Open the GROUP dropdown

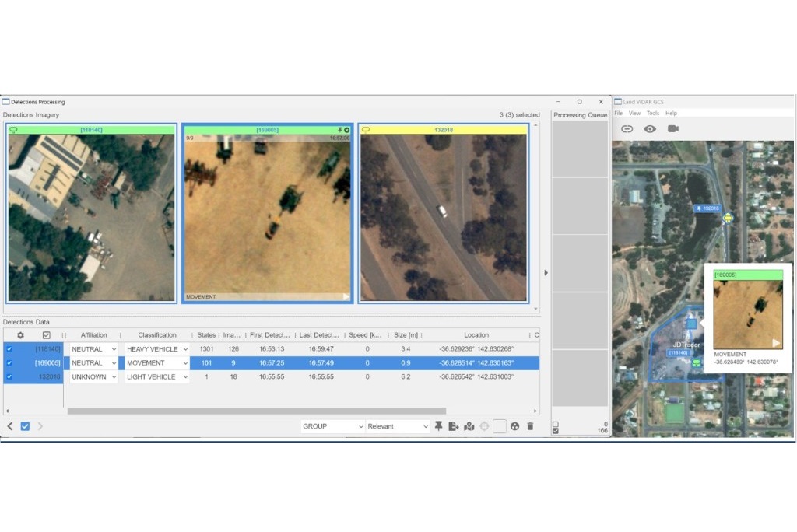pos(332,426)
